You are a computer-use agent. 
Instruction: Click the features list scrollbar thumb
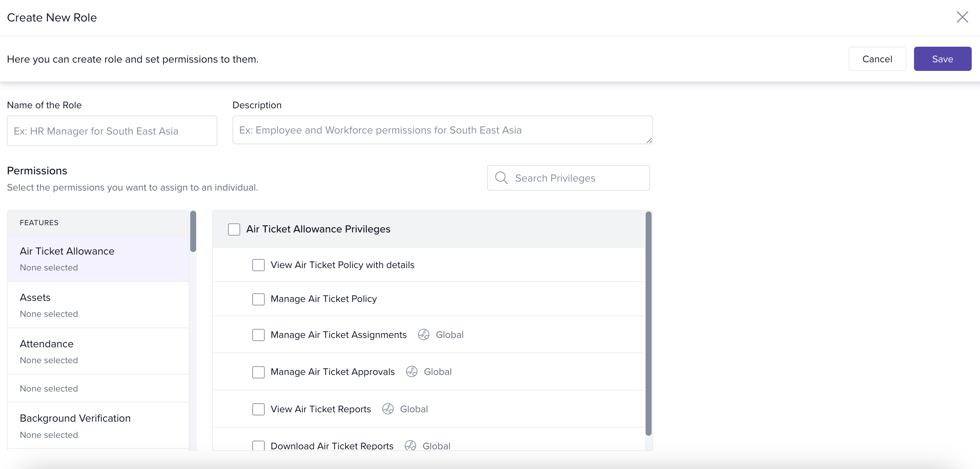(193, 231)
